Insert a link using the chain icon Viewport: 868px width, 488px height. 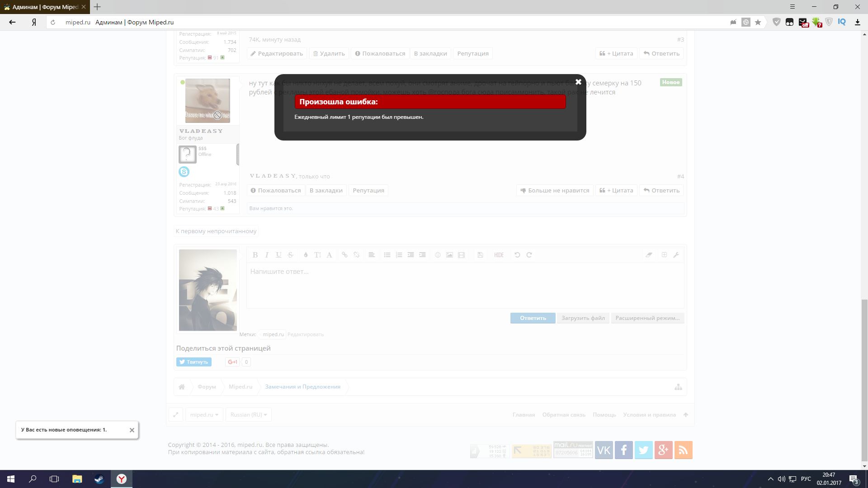click(x=344, y=255)
